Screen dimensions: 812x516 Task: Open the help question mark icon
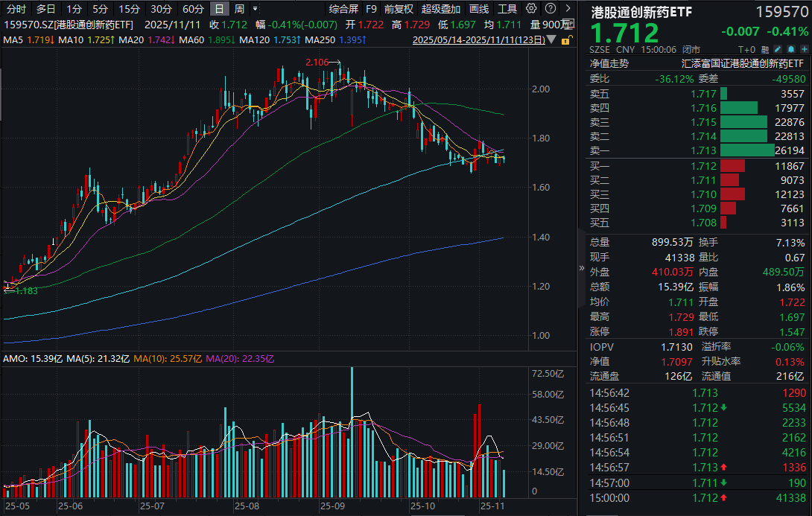pyautogui.click(x=549, y=9)
